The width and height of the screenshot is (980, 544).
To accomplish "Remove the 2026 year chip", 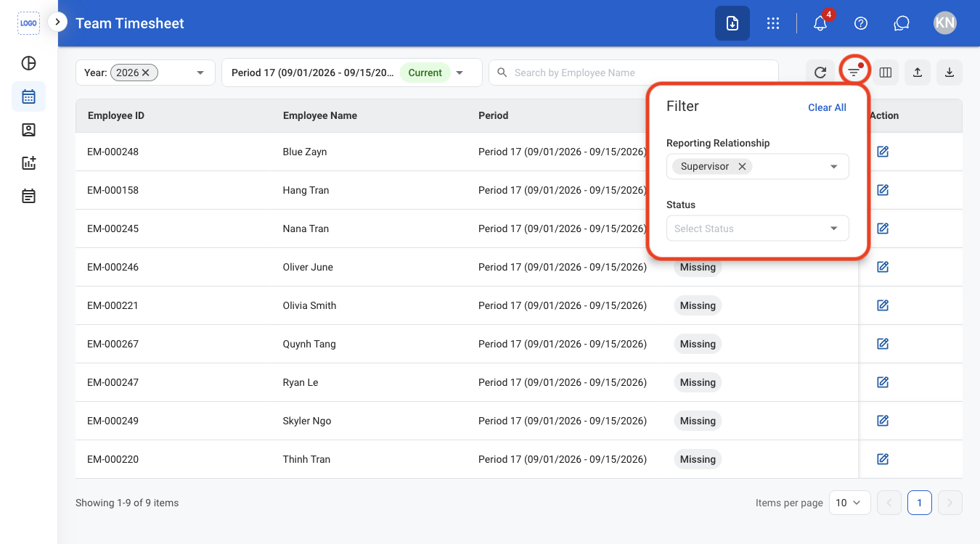I will click(146, 73).
